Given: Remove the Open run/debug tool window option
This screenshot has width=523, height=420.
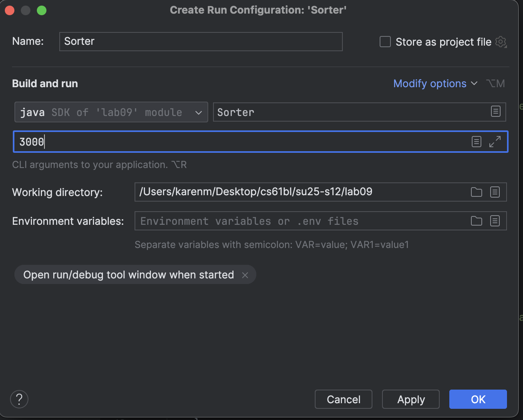Looking at the screenshot, I should point(245,275).
